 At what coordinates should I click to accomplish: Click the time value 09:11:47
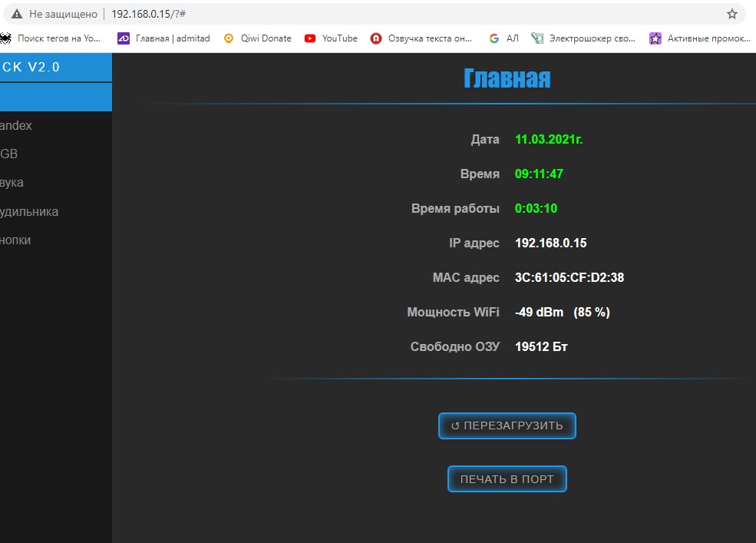coord(539,174)
